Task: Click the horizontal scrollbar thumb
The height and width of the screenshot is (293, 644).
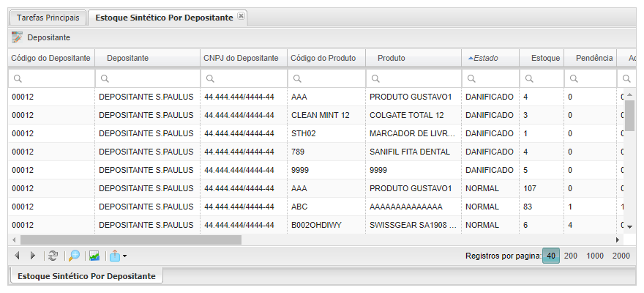Action: coord(130,240)
